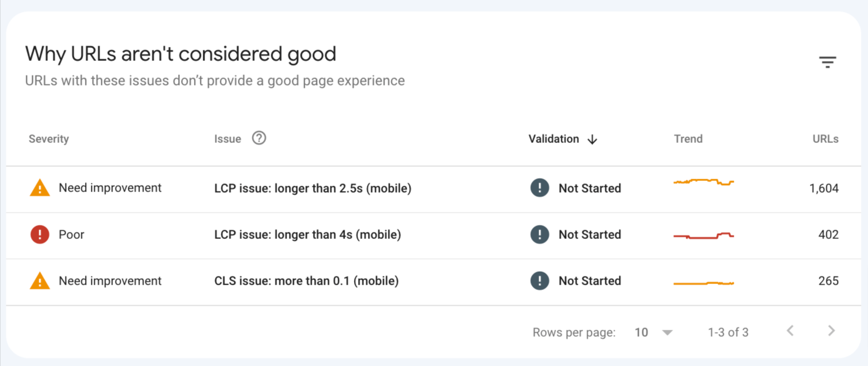Click the next page chevron
Image resolution: width=868 pixels, height=366 pixels.
tap(831, 330)
